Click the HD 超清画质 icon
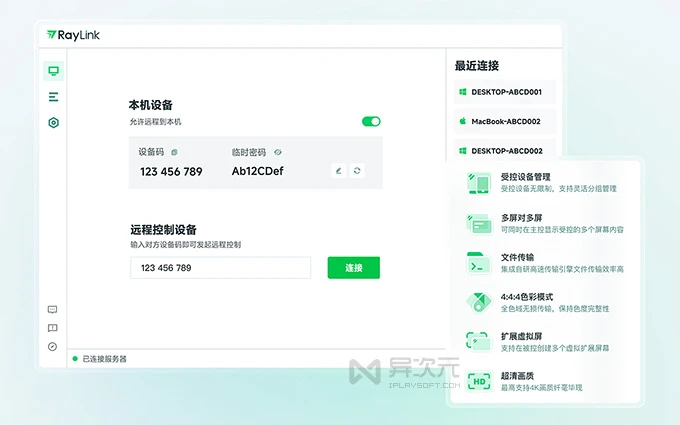The width and height of the screenshot is (680, 425). click(x=479, y=381)
